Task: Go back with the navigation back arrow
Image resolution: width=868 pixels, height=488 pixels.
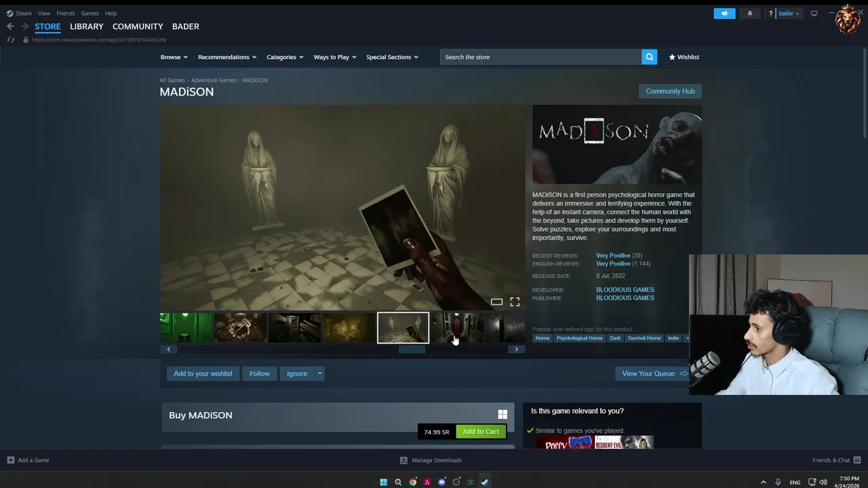Action: point(10,26)
